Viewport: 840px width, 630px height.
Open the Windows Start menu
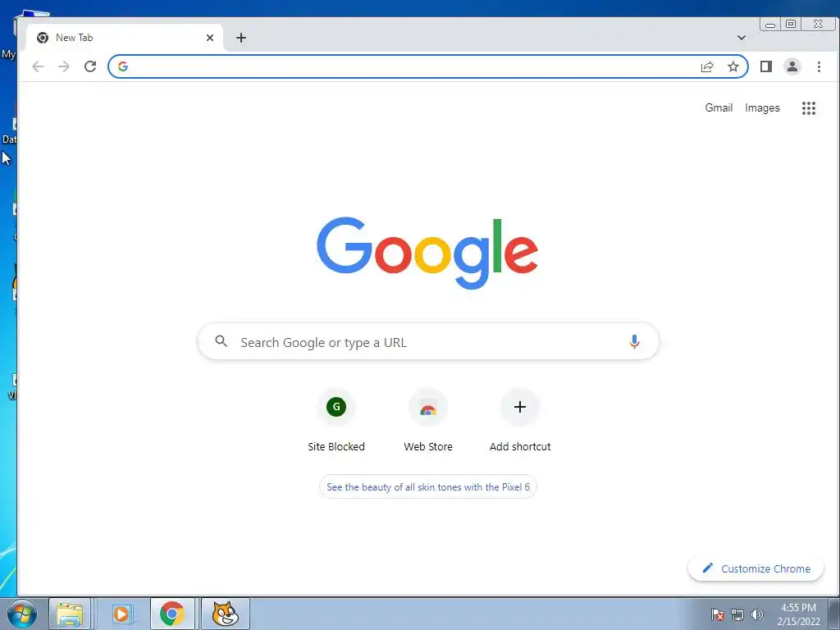tap(22, 614)
